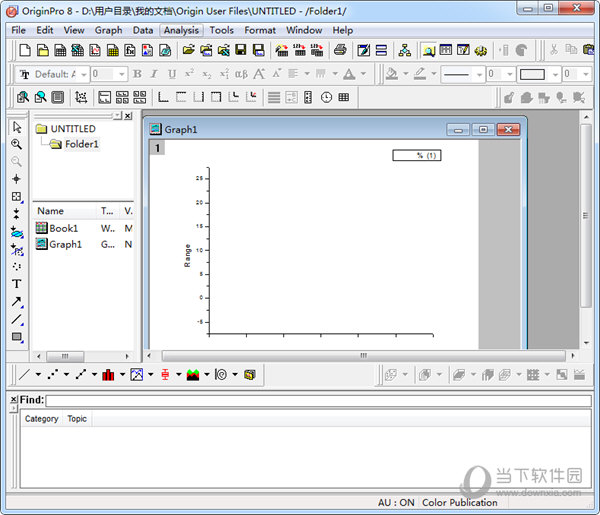The image size is (600, 515).
Task: Open Project Explorer toolbar icon
Action: click(x=429, y=50)
